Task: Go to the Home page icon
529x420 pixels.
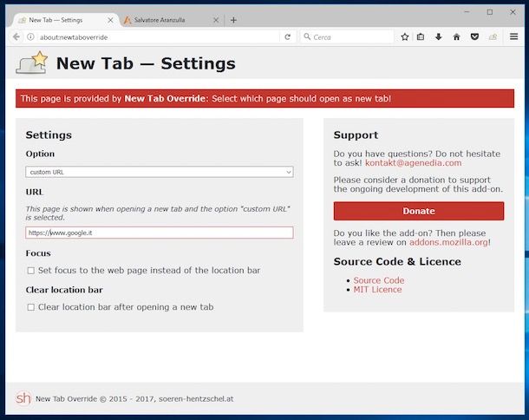Action: pos(456,36)
